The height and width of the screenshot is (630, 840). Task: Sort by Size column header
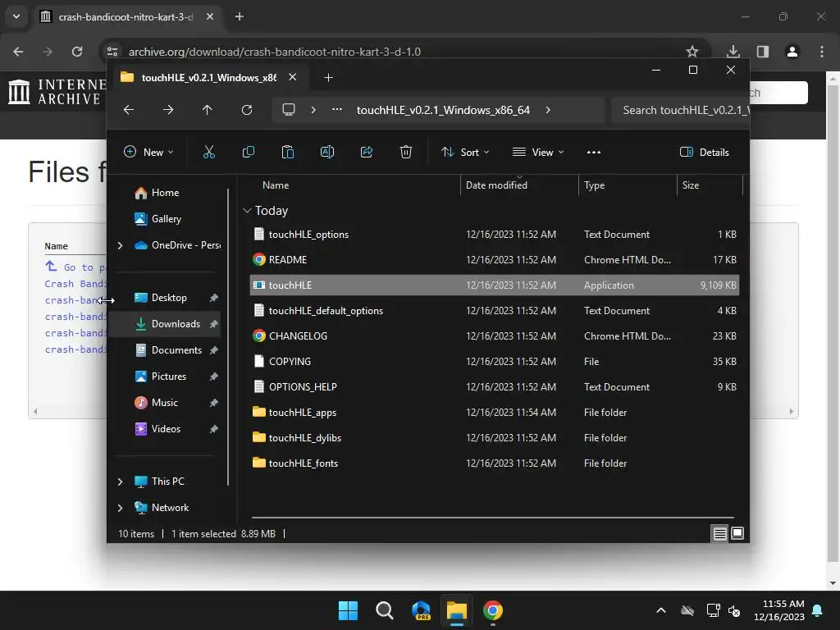click(710, 185)
